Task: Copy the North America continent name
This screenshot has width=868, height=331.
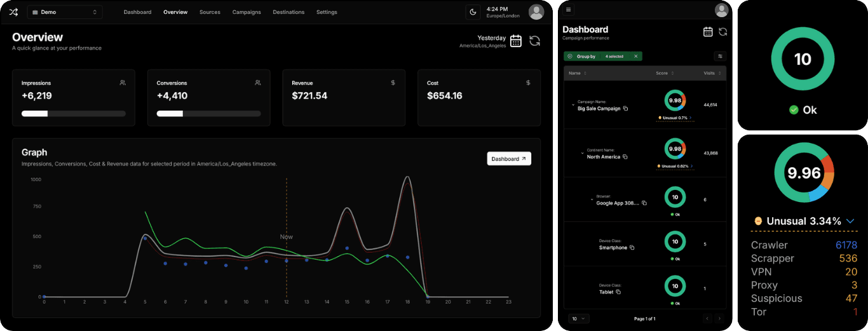Action: 625,157
